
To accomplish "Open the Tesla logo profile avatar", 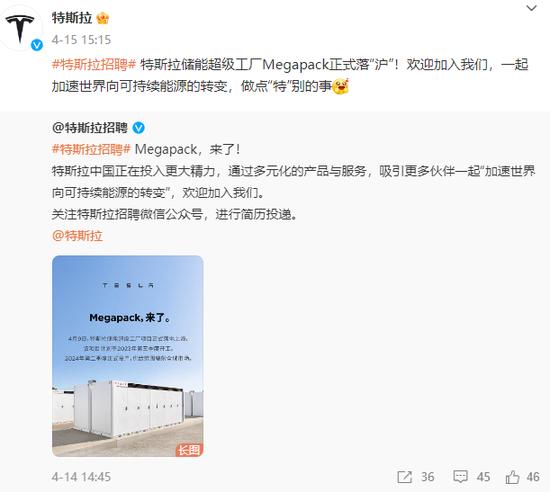I will coord(20,28).
